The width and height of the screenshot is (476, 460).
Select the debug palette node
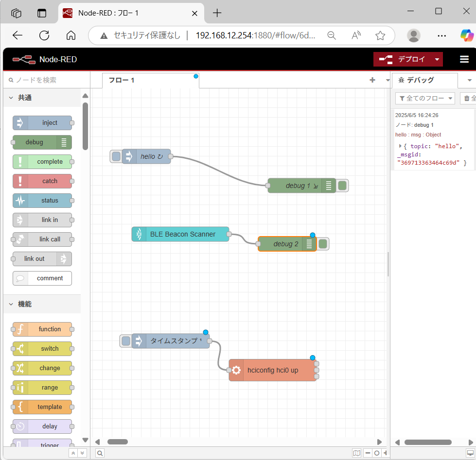pyautogui.click(x=42, y=142)
